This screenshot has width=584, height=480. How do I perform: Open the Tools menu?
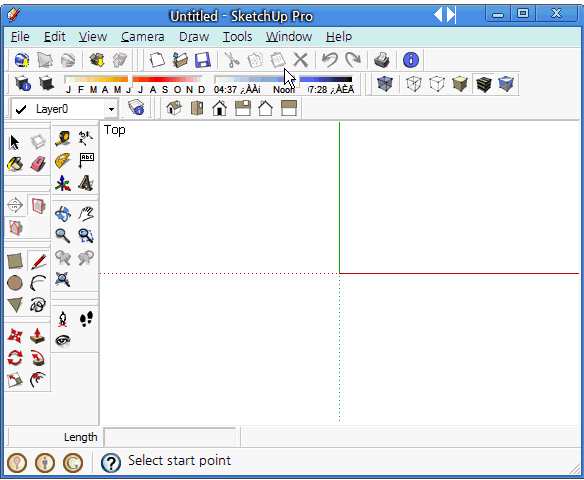pos(237,37)
